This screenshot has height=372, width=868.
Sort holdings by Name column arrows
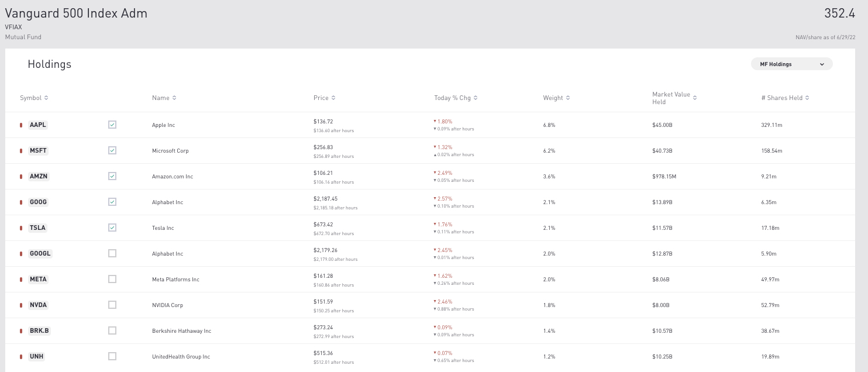coord(174,98)
